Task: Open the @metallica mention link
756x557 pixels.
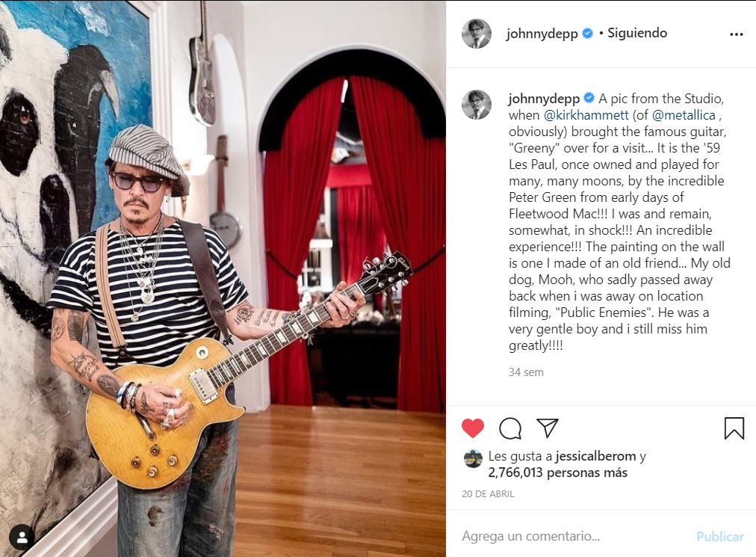Action: click(x=684, y=115)
